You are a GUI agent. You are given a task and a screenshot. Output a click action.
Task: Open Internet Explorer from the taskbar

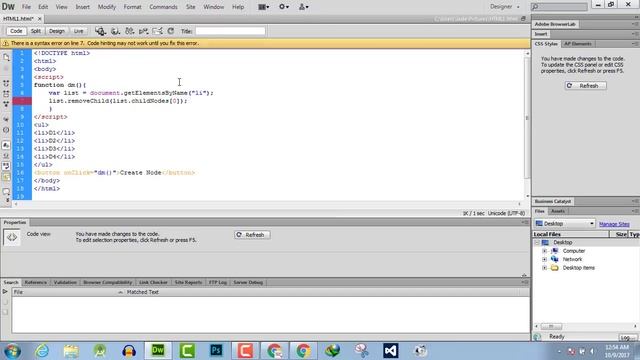pyautogui.click(x=42, y=351)
